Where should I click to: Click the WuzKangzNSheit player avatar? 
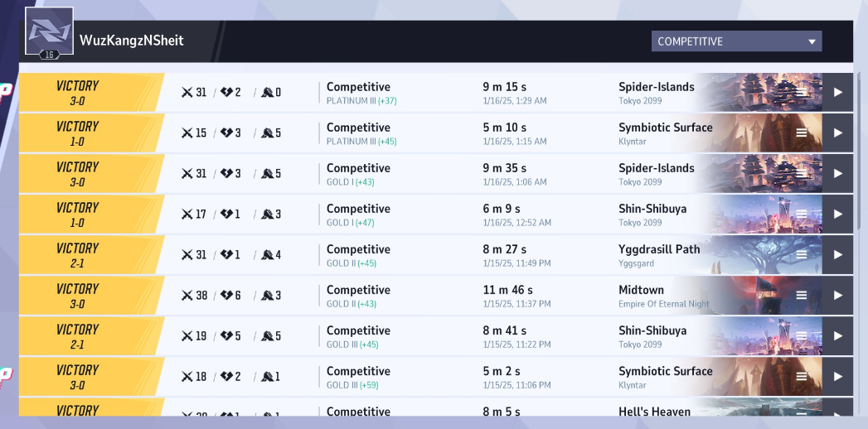pos(49,32)
